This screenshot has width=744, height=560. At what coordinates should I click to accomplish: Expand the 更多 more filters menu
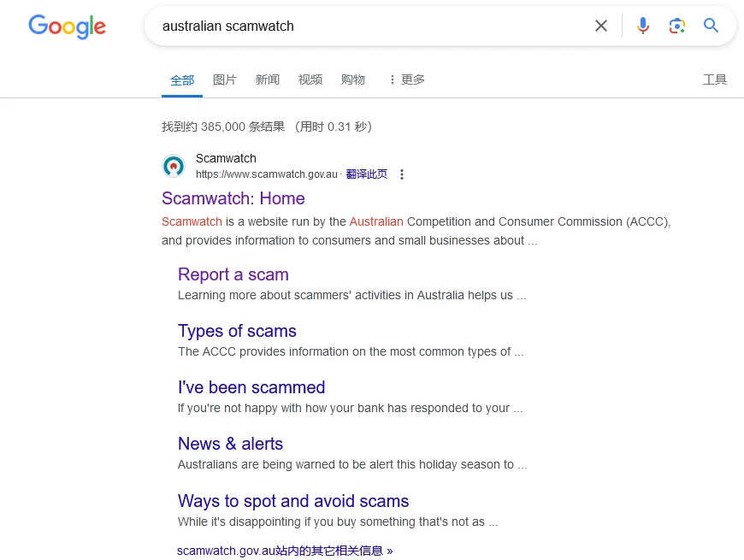point(406,80)
